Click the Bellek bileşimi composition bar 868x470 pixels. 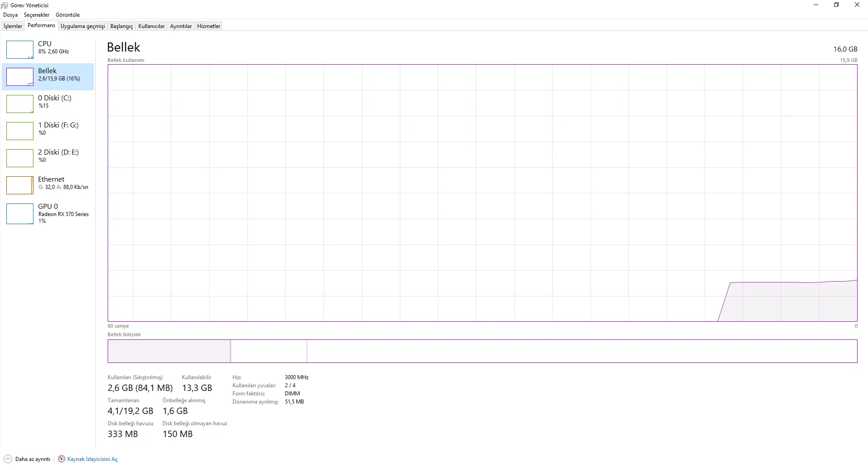482,351
